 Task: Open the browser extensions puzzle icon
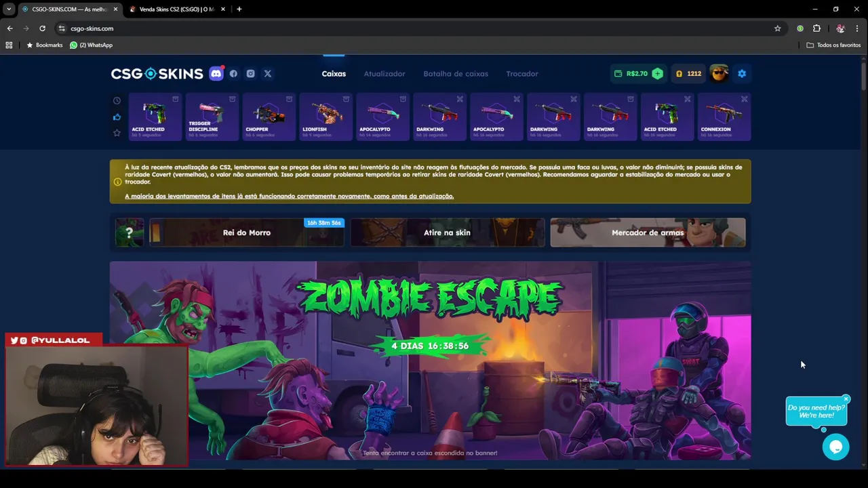pos(816,28)
